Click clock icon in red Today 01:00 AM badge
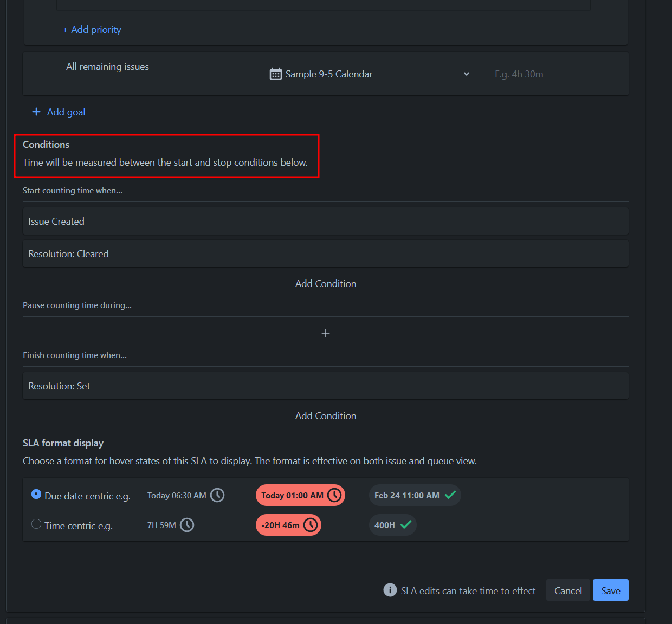672x624 pixels. tap(334, 495)
